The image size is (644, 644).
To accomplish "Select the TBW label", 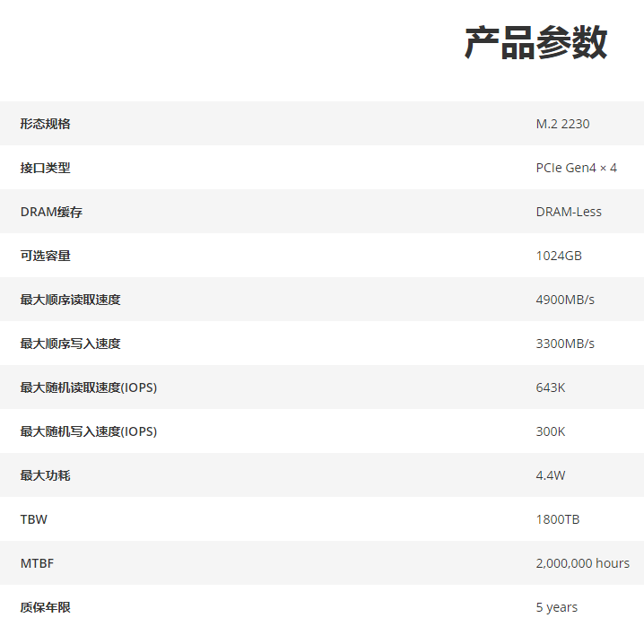I will point(34,519).
